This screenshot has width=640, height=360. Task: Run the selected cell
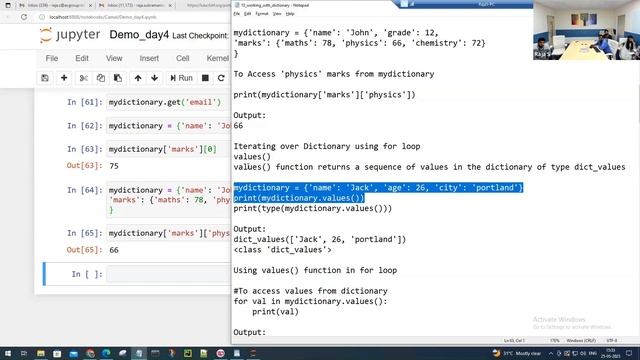coord(181,78)
